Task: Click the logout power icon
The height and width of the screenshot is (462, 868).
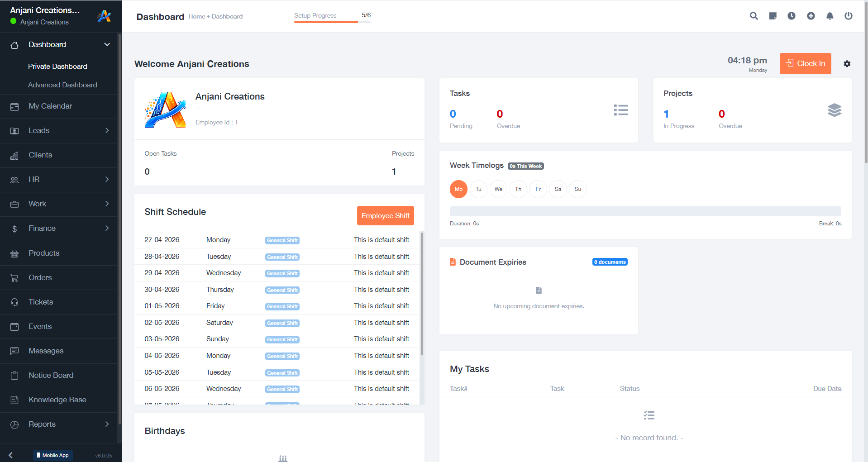Action: tap(849, 16)
